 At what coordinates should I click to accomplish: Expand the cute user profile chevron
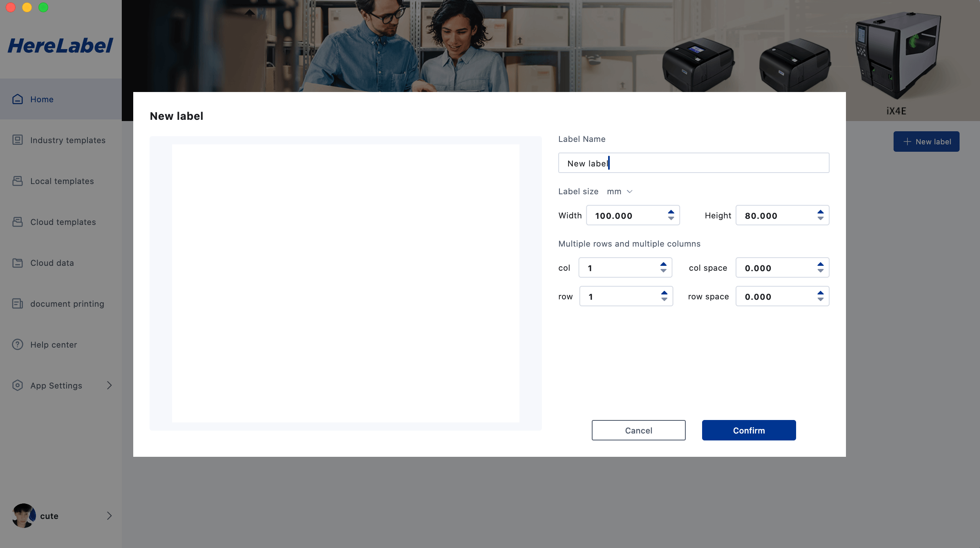(x=109, y=516)
